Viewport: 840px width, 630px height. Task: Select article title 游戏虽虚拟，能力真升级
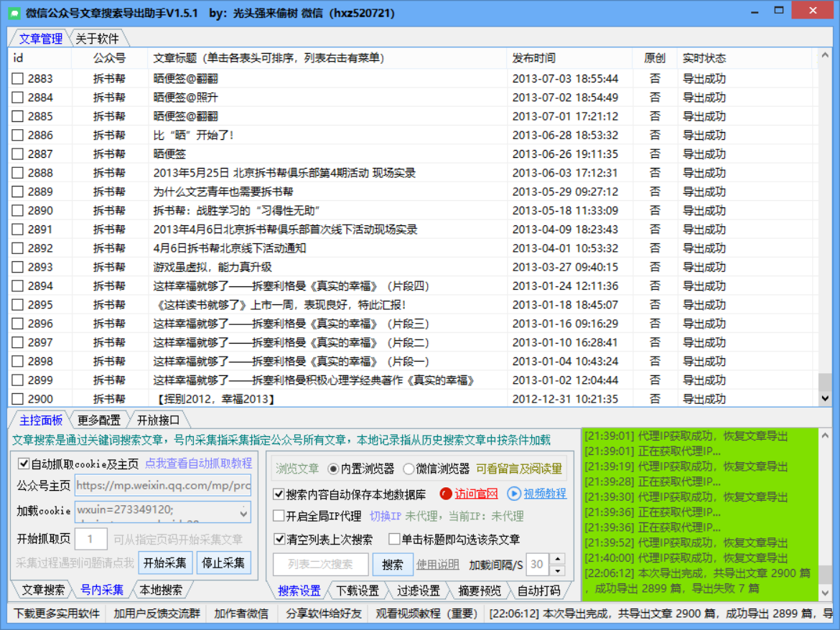pyautogui.click(x=213, y=267)
